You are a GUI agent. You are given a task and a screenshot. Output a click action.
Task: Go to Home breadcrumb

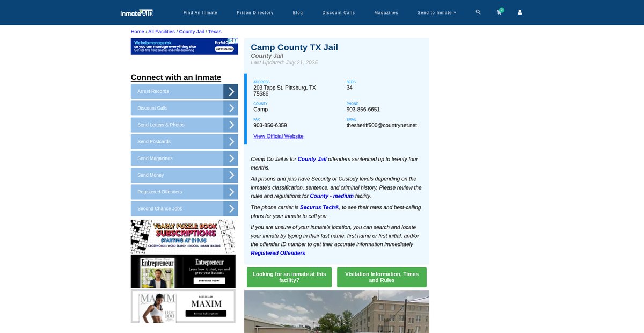pos(137,32)
